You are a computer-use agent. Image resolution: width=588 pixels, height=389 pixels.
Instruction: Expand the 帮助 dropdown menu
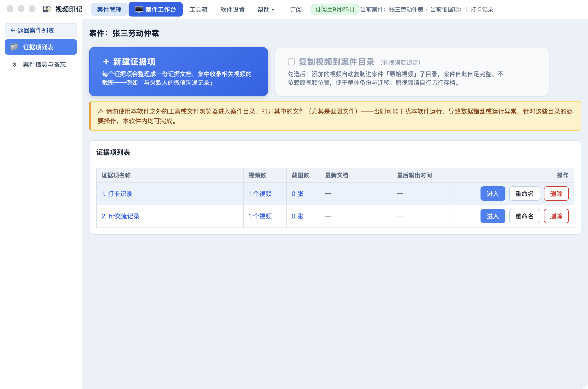tap(266, 9)
